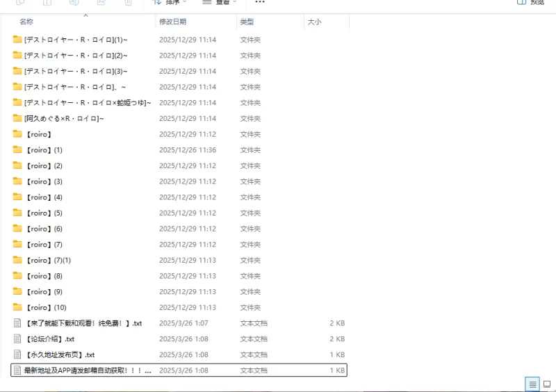Click text file icon of 最新地址及APP请发邮箱自动获取
Screen dimensions: 556x392
point(17,370)
